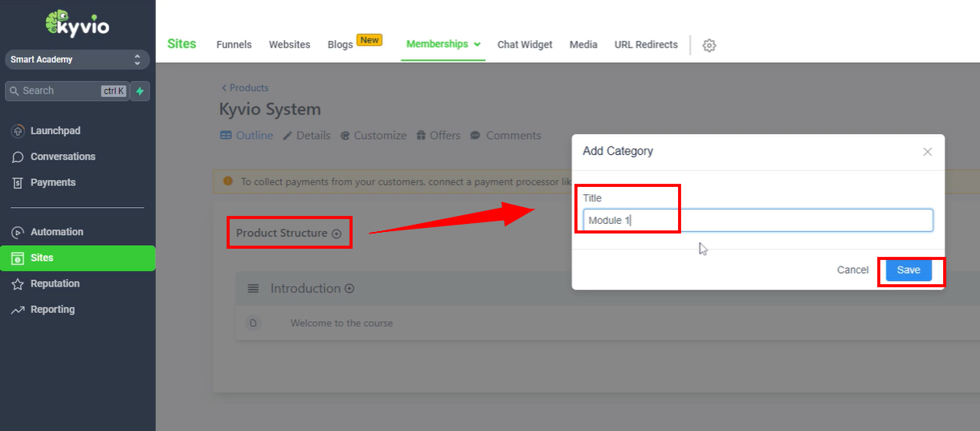
Task: Click the green lightning bolt quick action icon
Action: (140, 91)
